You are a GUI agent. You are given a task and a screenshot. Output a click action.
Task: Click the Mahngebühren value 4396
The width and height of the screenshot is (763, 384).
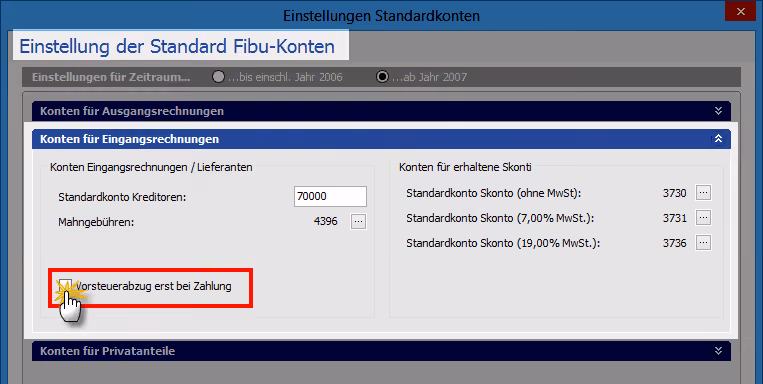pos(326,221)
